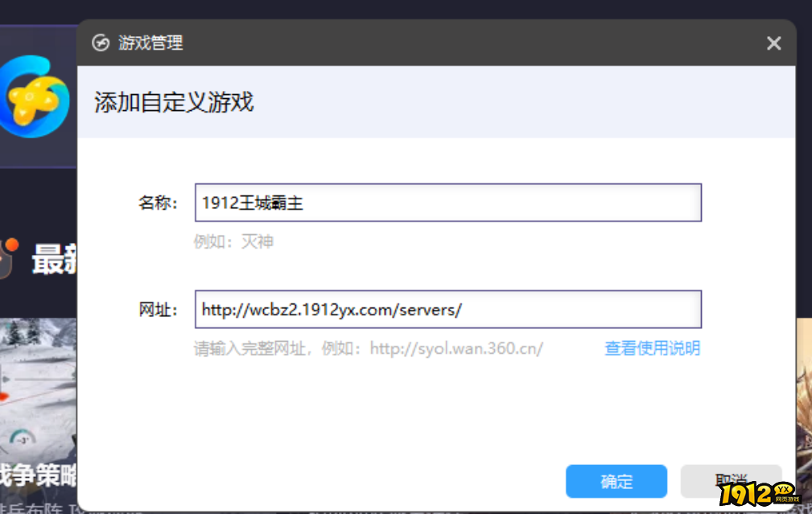Click the 添加自定义游戏 heading
This screenshot has width=812, height=514.
point(174,102)
